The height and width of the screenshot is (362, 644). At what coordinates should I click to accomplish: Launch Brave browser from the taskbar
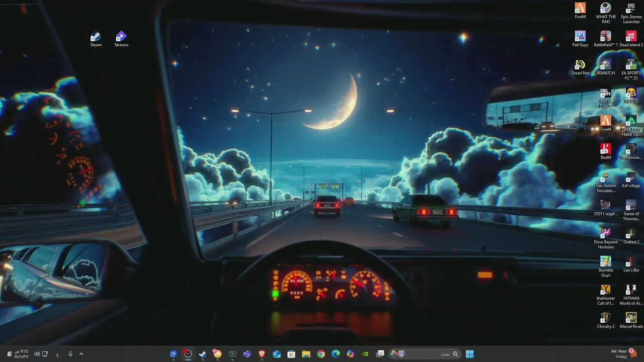tap(262, 354)
